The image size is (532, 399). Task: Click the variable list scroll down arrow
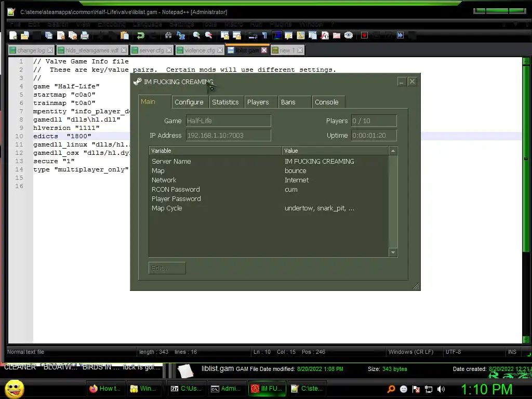[393, 252]
